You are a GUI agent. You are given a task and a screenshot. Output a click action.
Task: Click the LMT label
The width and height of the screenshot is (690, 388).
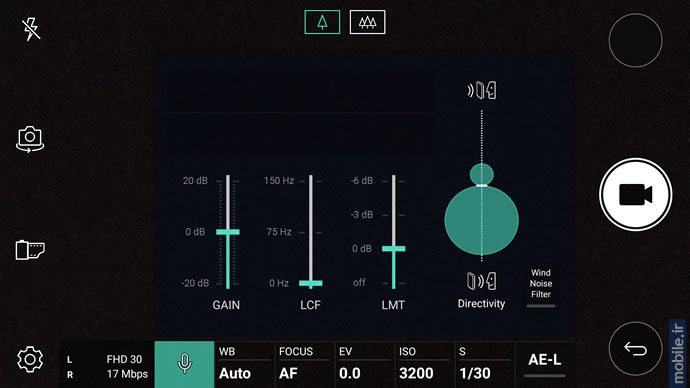393,305
